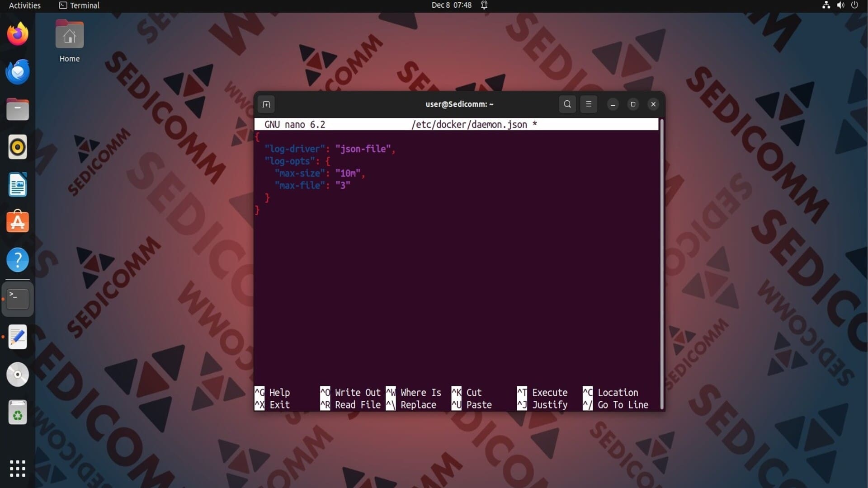Click the terminal vertical scrollbar
Screen dimensions: 868x488
point(662,264)
